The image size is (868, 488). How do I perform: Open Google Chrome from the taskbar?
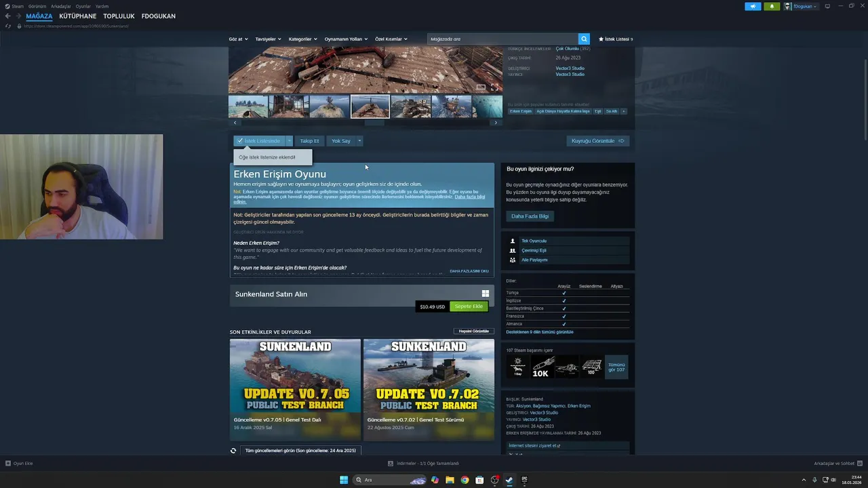(x=465, y=480)
